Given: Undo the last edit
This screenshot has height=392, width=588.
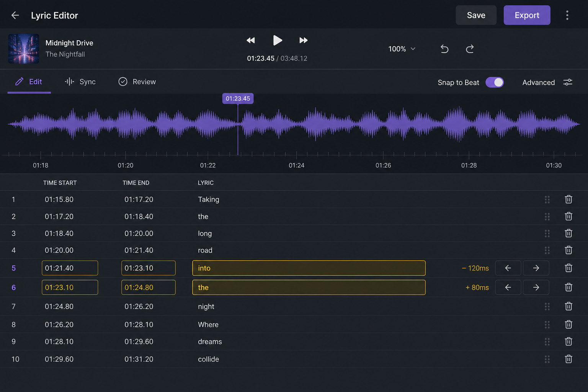Looking at the screenshot, I should click(x=444, y=49).
